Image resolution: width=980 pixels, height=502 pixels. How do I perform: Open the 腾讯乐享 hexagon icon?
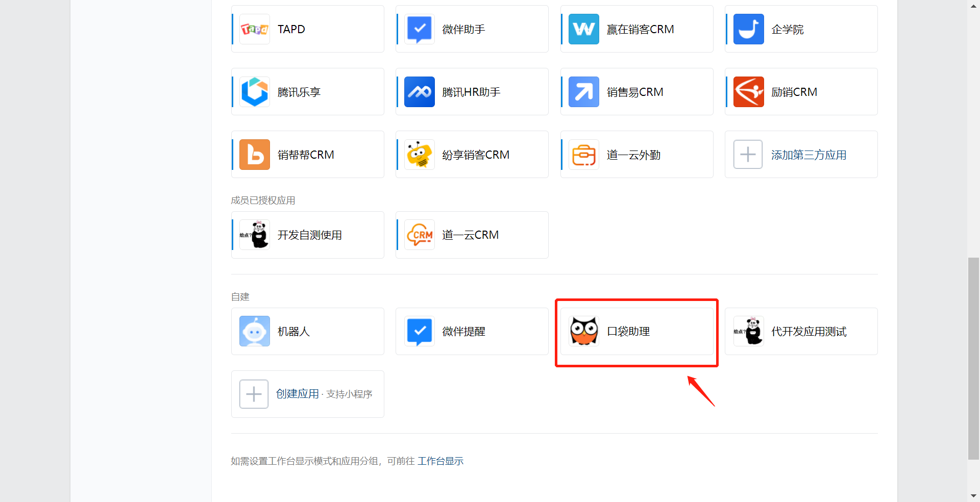click(255, 92)
